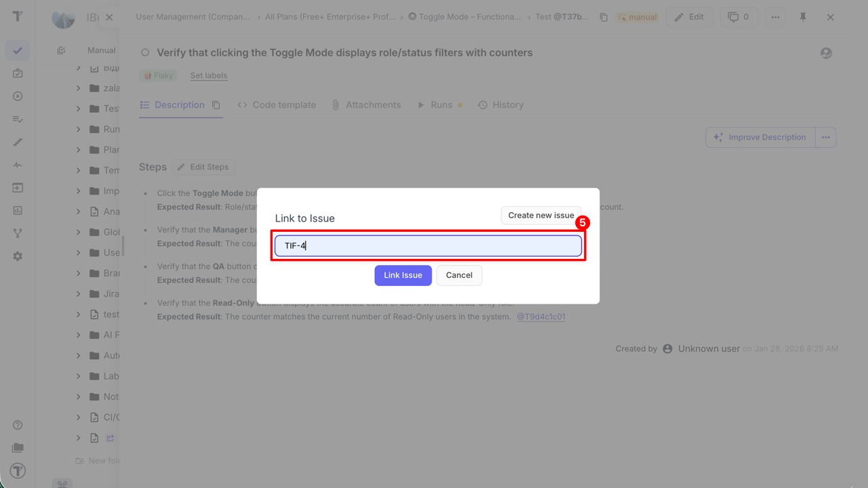
Task: Open the Settings gear in left sidebar
Action: pos(18,256)
